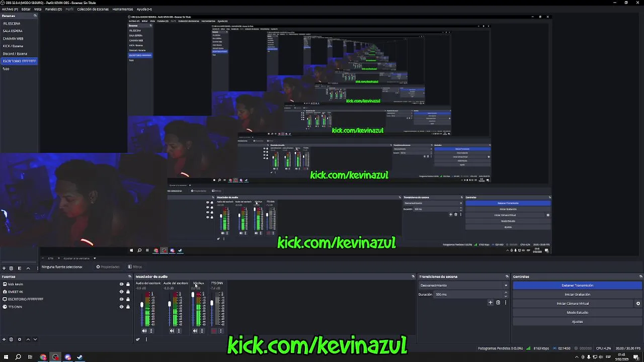Open options dots for the -8.8 dB desktop audio channel

(x=179, y=331)
